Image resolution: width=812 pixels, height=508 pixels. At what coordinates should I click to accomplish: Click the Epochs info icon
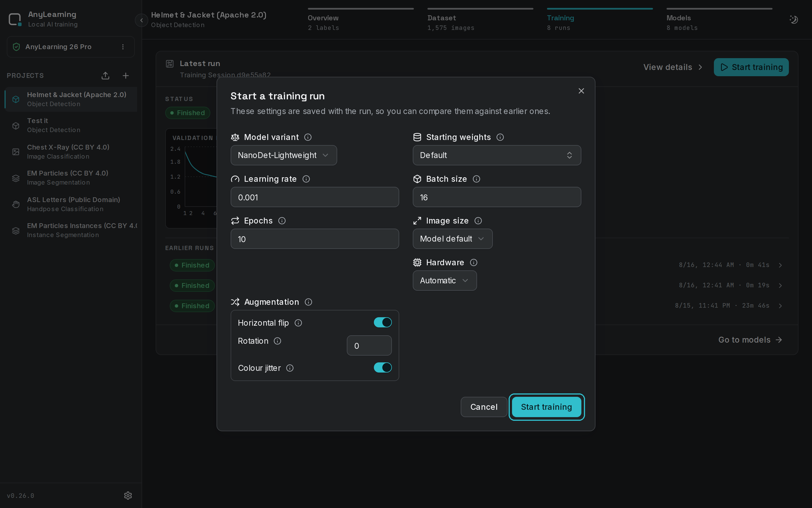[282, 221]
